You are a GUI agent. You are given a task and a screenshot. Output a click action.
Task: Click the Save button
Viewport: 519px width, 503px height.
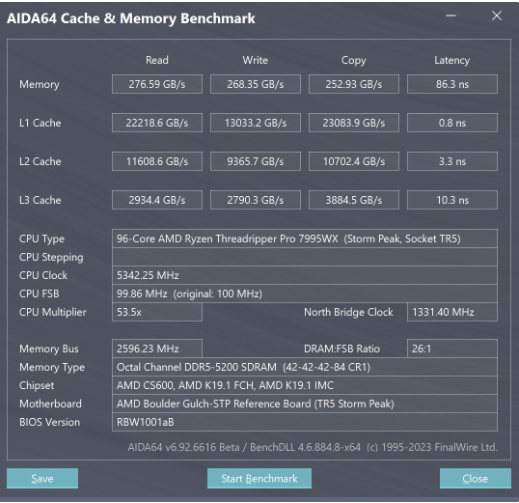[42, 478]
